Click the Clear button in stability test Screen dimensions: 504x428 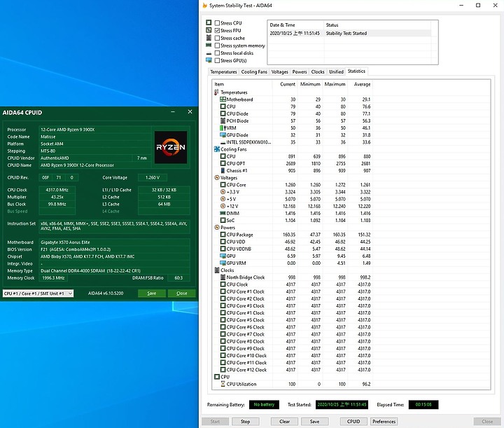(x=284, y=422)
